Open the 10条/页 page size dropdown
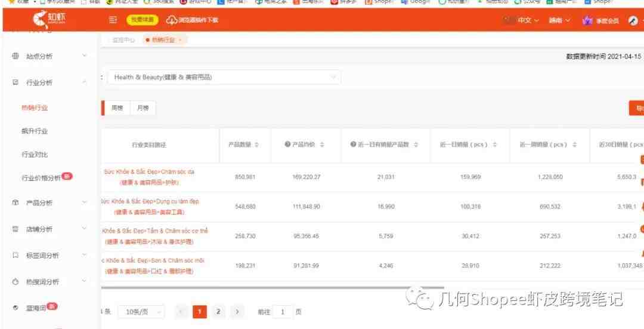Viewport: 644px width, 329px height. pyautogui.click(x=141, y=312)
